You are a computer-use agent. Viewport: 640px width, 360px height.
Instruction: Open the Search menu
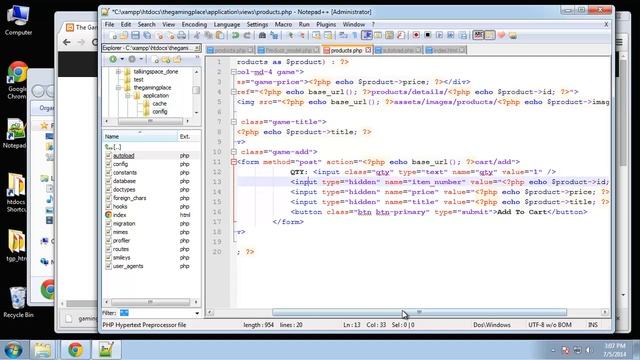[x=146, y=24]
